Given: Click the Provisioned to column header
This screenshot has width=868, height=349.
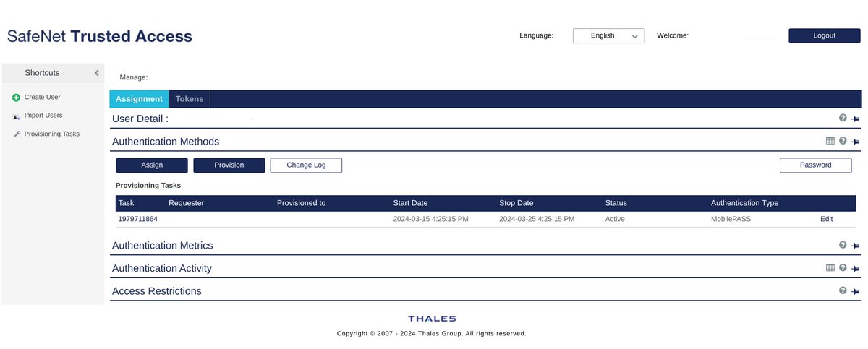Looking at the screenshot, I should [302, 203].
